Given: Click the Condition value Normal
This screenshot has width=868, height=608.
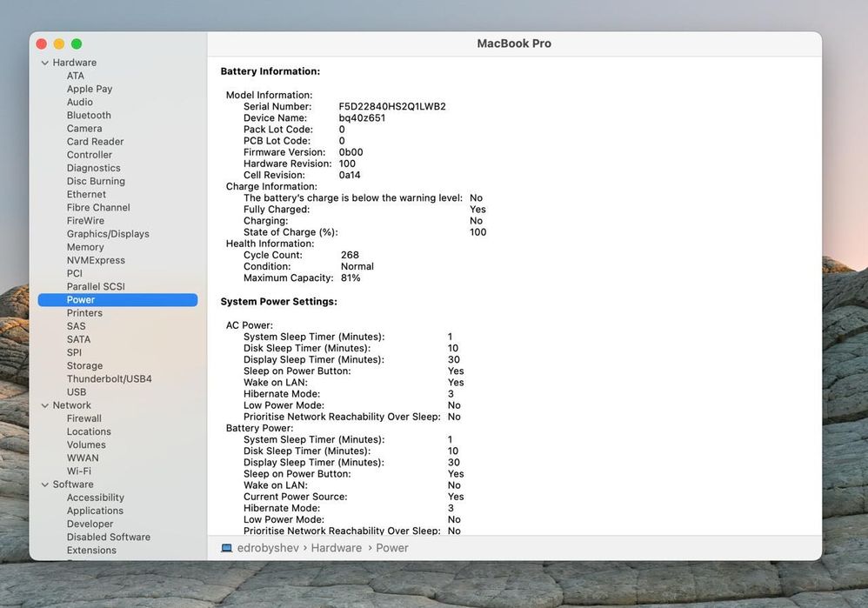Looking at the screenshot, I should [x=357, y=267].
